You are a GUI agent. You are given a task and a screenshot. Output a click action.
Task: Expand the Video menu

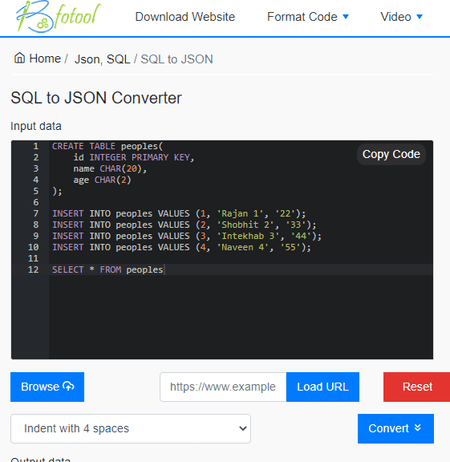coord(401,17)
